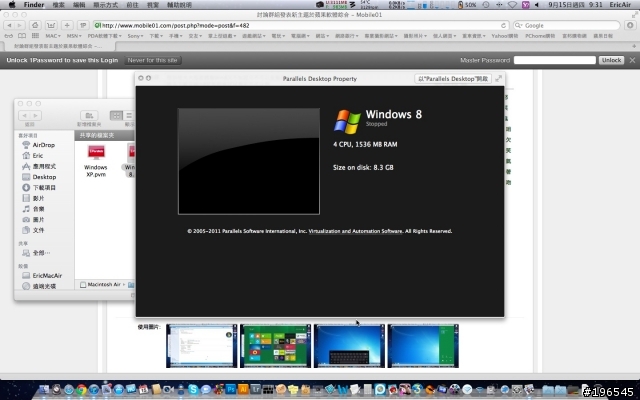Open the Finder menu in menu bar
The width and height of the screenshot is (640, 400).
click(34, 5)
